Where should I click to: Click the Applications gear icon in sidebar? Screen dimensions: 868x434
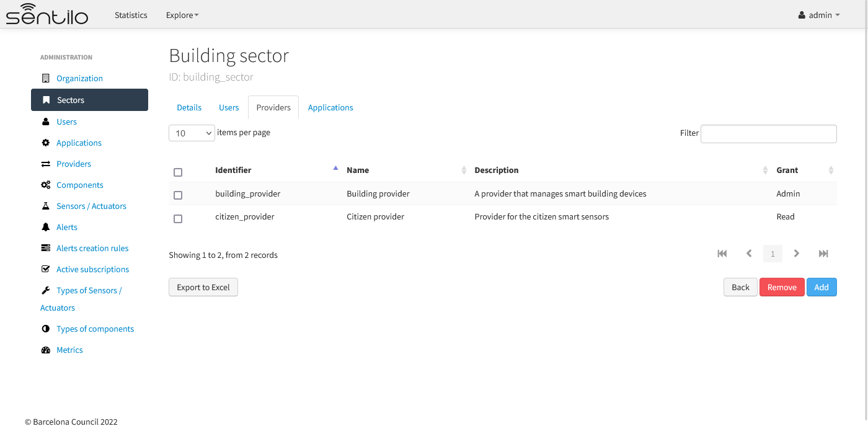pos(45,143)
